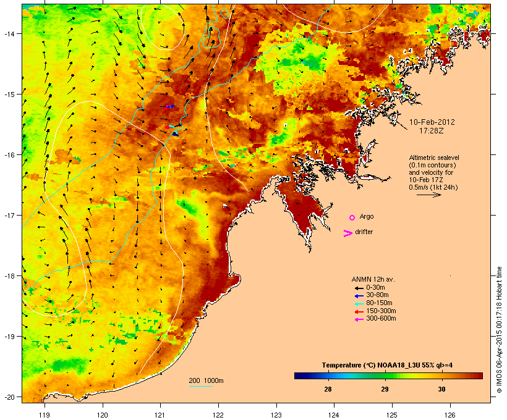Click the magenta 300-600m legend arrow
This screenshot has width=507, height=420.
[359, 319]
